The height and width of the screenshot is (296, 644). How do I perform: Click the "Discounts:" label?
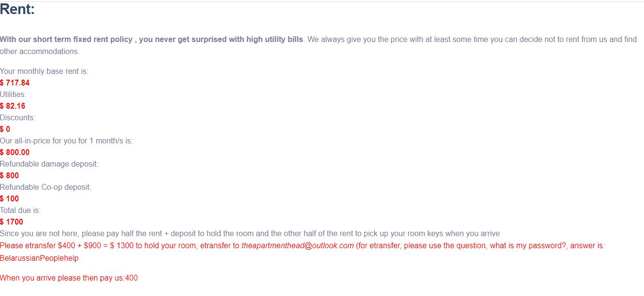[17, 118]
